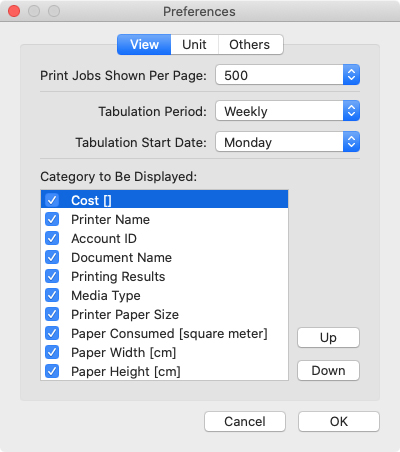This screenshot has height=452, width=400.
Task: Cancel the Preferences dialog
Action: click(245, 421)
